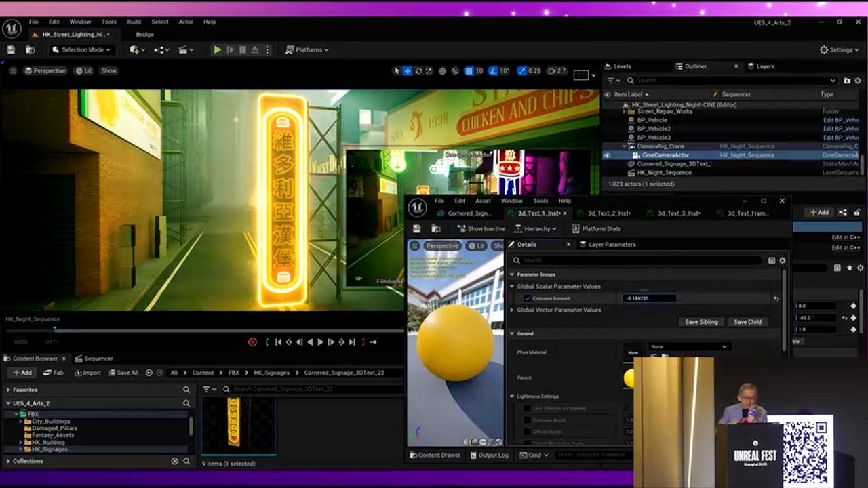Open the Selection Mode dropdown
Viewport: 868px width, 488px height.
click(x=81, y=49)
